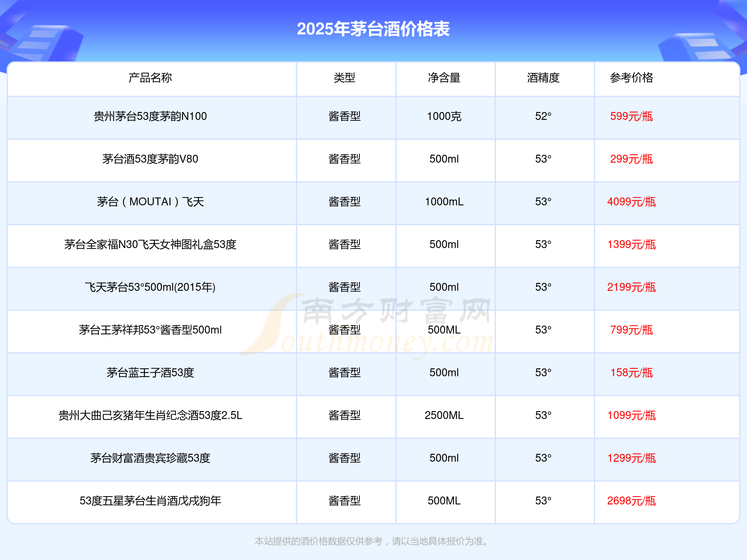Click 53° in the 茅台财富酒 row

coord(543,458)
